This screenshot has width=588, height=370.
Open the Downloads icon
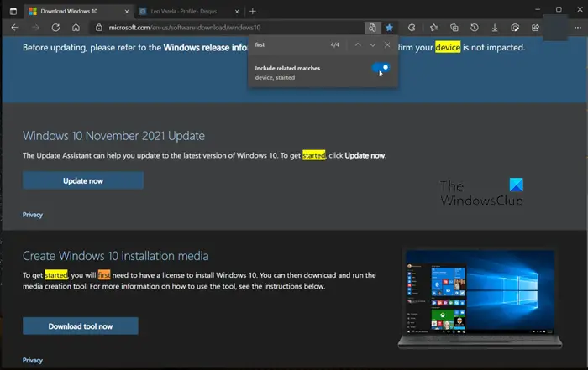point(495,28)
